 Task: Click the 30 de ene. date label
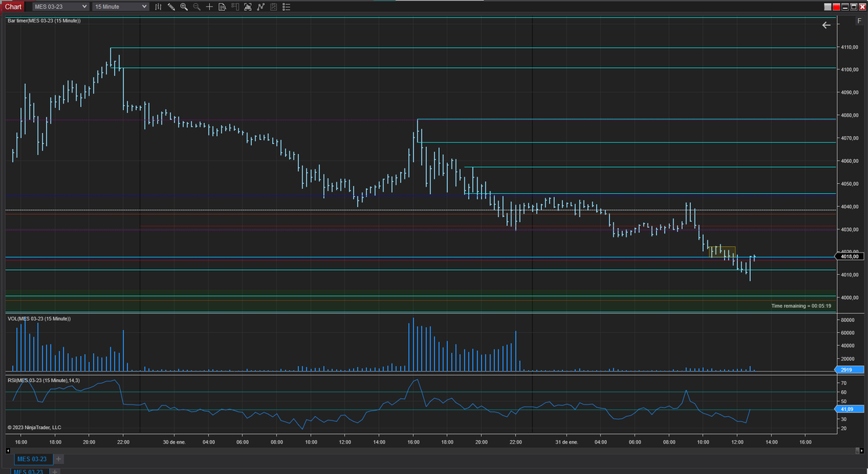pyautogui.click(x=174, y=441)
